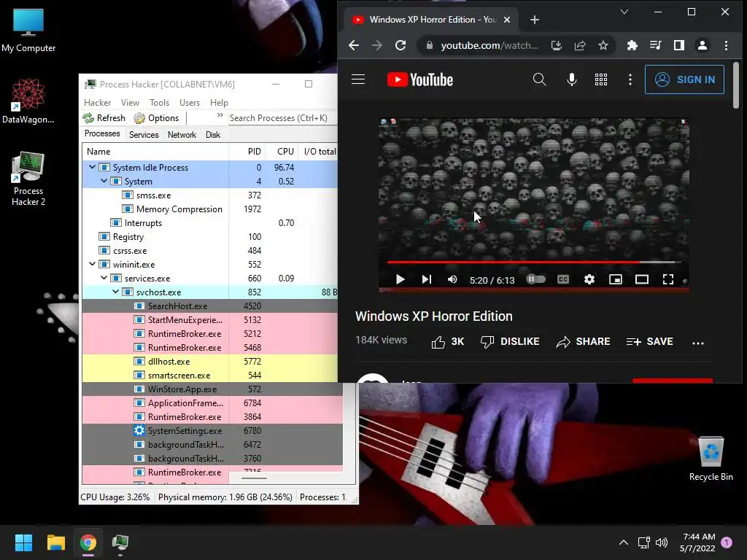Expand the toolbar overflow chevron in Process Hacker
This screenshot has width=747, height=560.
(220, 115)
